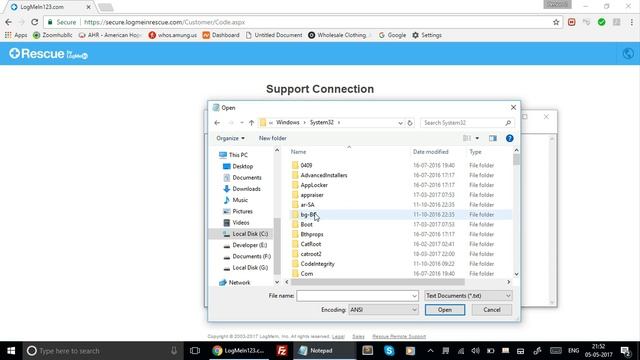Viewport: 640px width, 360px height.
Task: Go up one folder level in Open dialog
Action: (x=251, y=122)
